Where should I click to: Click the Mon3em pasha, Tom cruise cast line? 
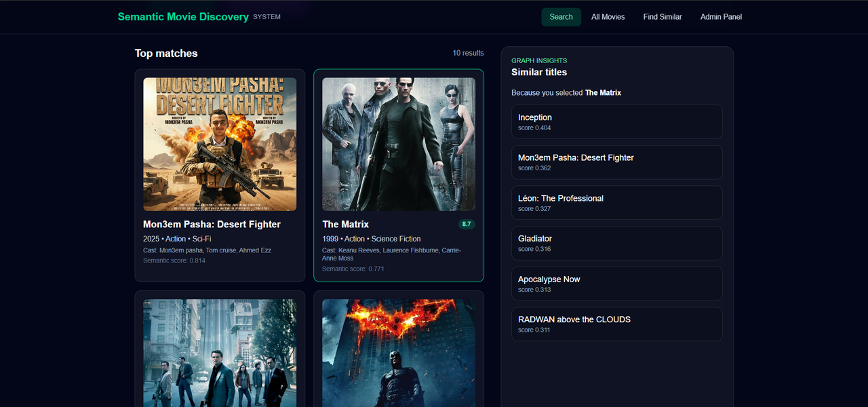point(207,250)
